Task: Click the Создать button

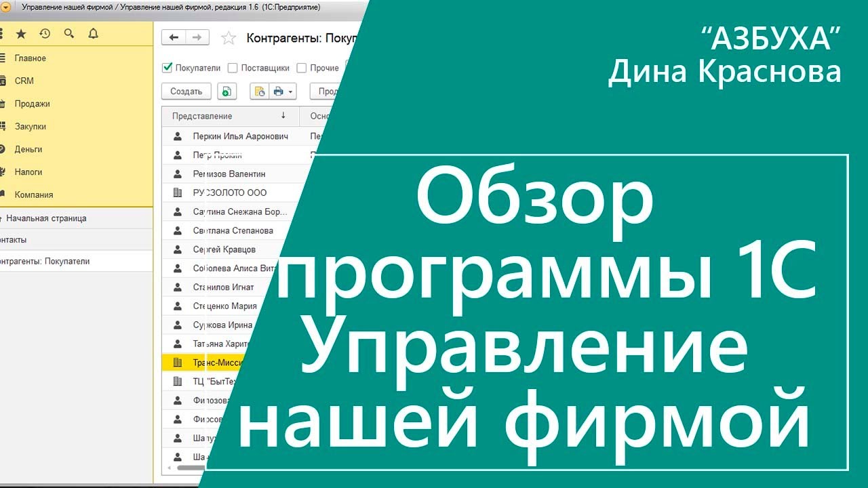Action: pos(186,91)
